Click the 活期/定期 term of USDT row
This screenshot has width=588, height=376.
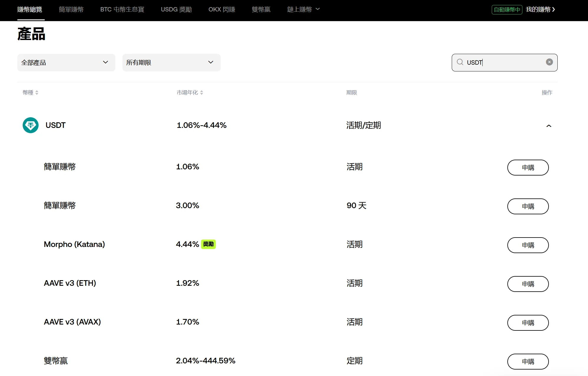coord(364,126)
